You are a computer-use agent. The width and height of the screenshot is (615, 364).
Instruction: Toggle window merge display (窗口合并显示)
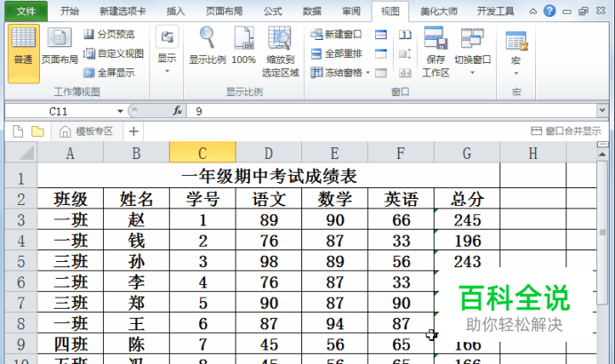click(x=566, y=131)
